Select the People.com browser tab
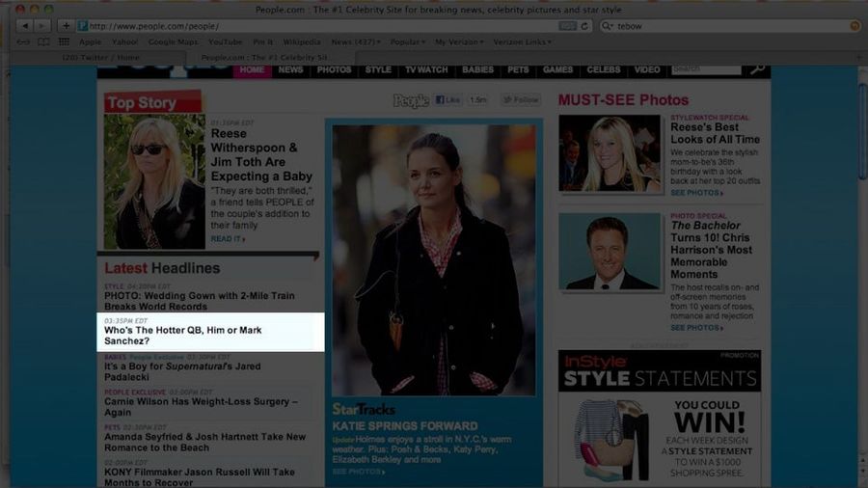The width and height of the screenshot is (868, 488). click(x=271, y=58)
